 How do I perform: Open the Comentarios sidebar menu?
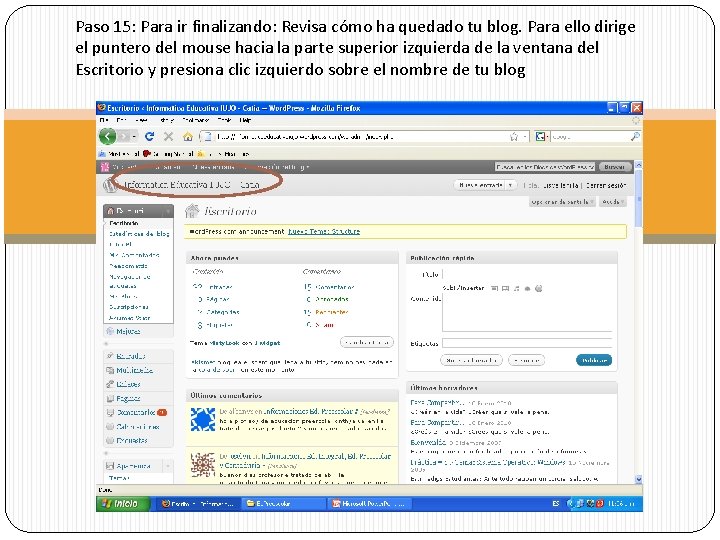click(x=135, y=412)
